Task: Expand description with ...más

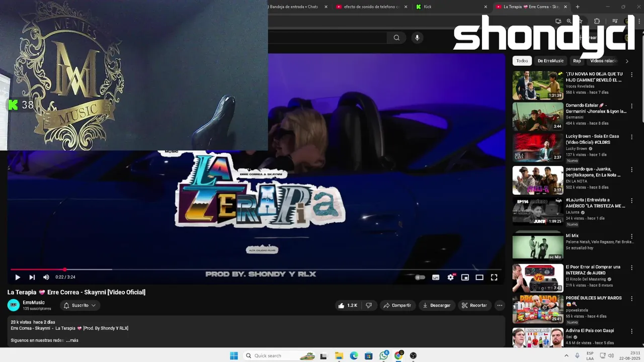Action: [x=72, y=340]
